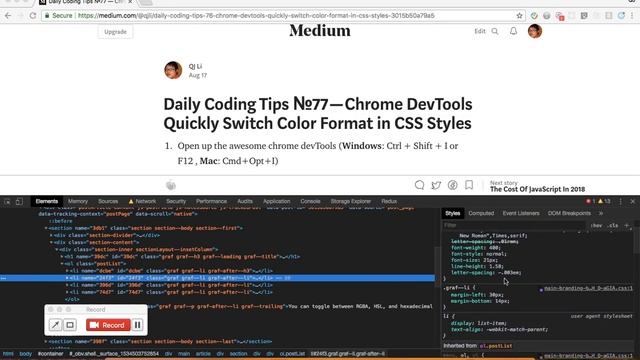Open Medium notifications bell

[513, 31]
